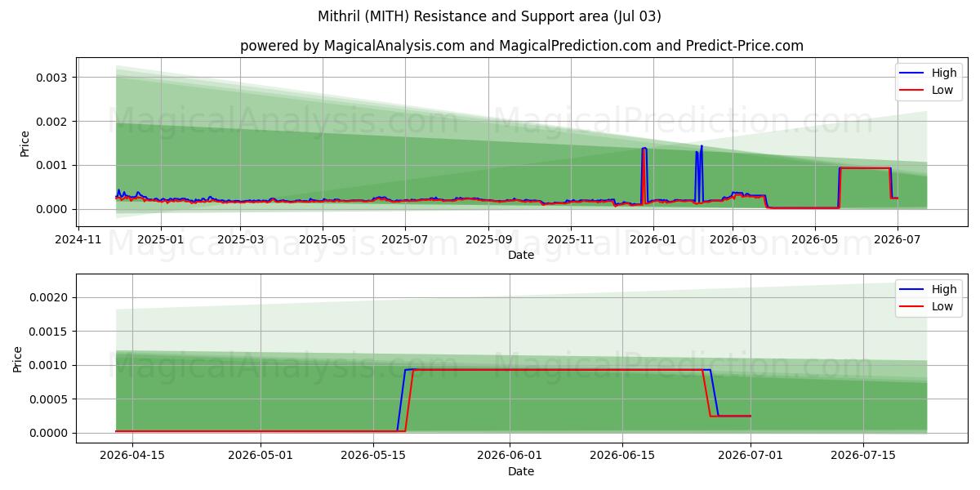Click the top chart 'Price' axis label

pyautogui.click(x=24, y=144)
